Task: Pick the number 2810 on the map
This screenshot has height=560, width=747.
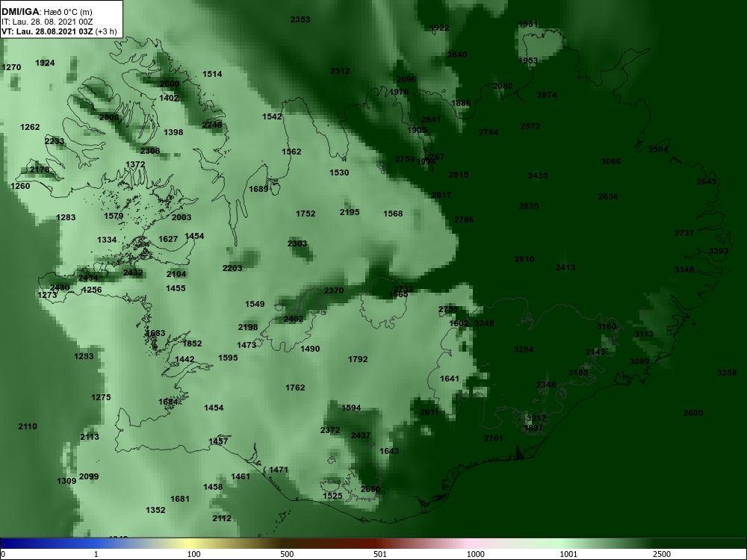Action: [524, 259]
